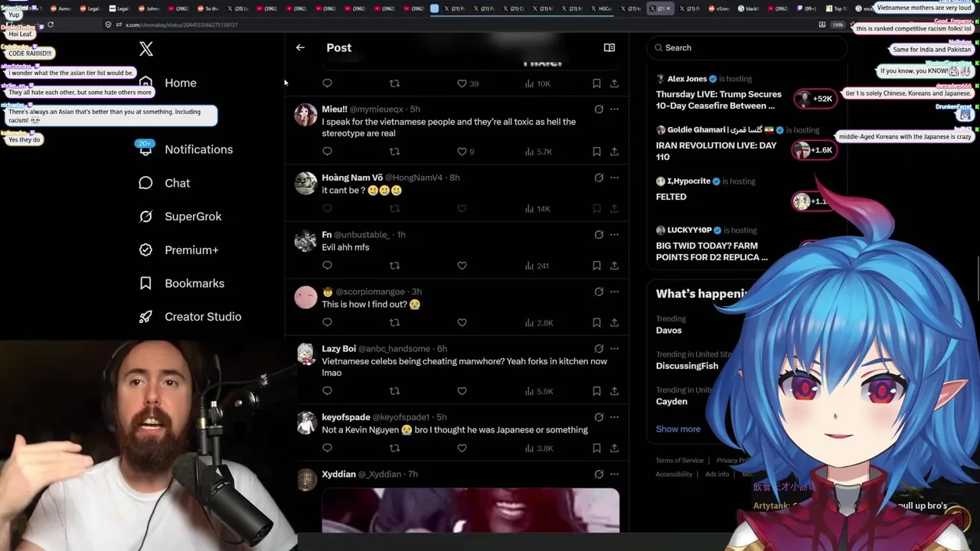Open more options on keyofspade comment
Image resolution: width=980 pixels, height=551 pixels.
[614, 417]
